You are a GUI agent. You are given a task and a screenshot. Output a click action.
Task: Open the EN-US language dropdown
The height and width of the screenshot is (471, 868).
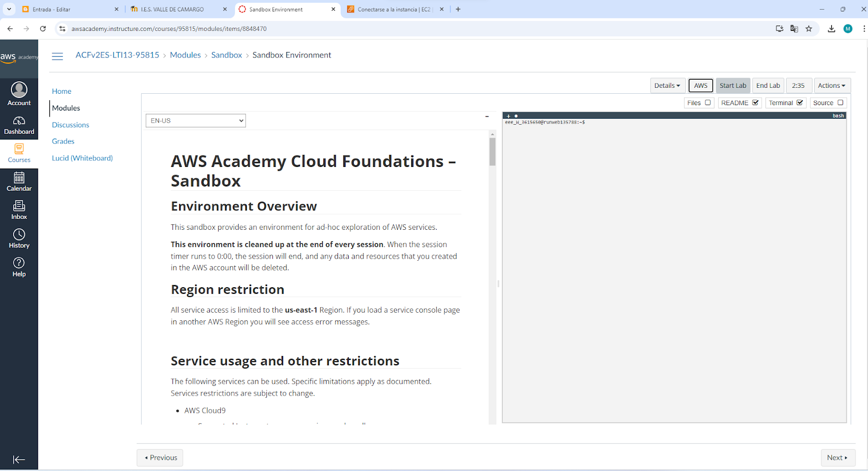(x=196, y=120)
